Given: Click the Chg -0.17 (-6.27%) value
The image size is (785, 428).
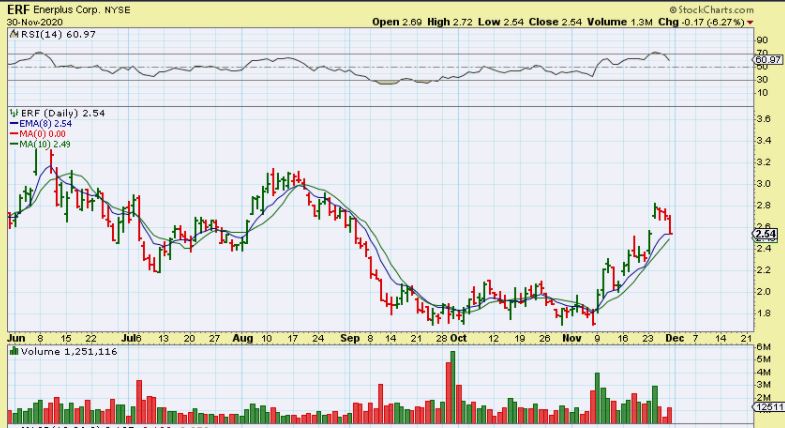Looking at the screenshot, I should (x=701, y=22).
